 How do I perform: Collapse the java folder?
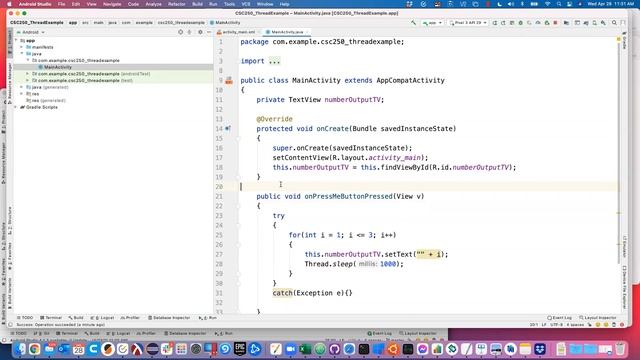(x=22, y=53)
